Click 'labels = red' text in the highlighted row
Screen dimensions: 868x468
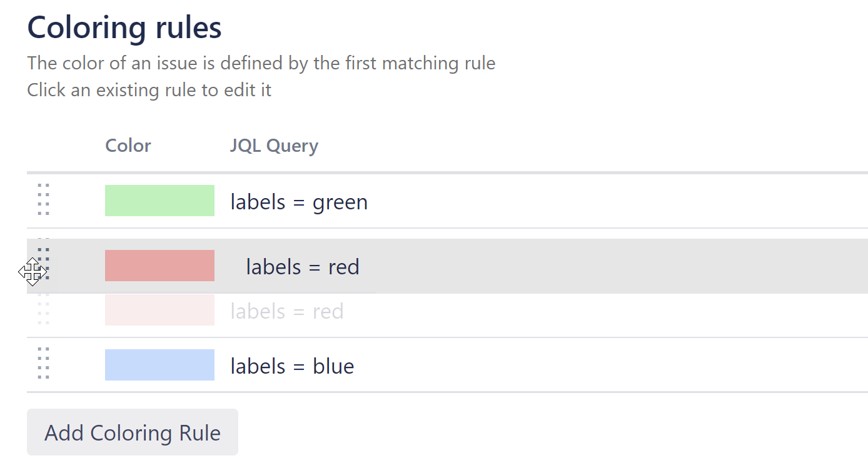coord(303,267)
